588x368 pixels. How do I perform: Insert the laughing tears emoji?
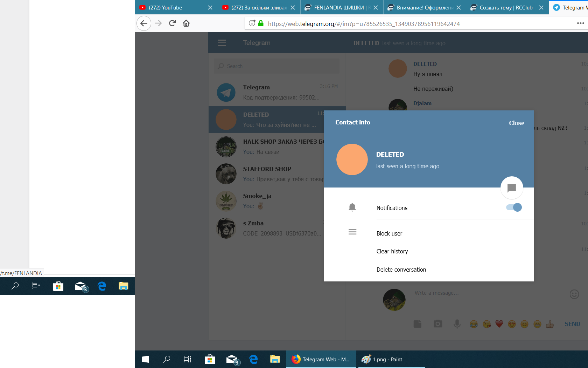(474, 324)
